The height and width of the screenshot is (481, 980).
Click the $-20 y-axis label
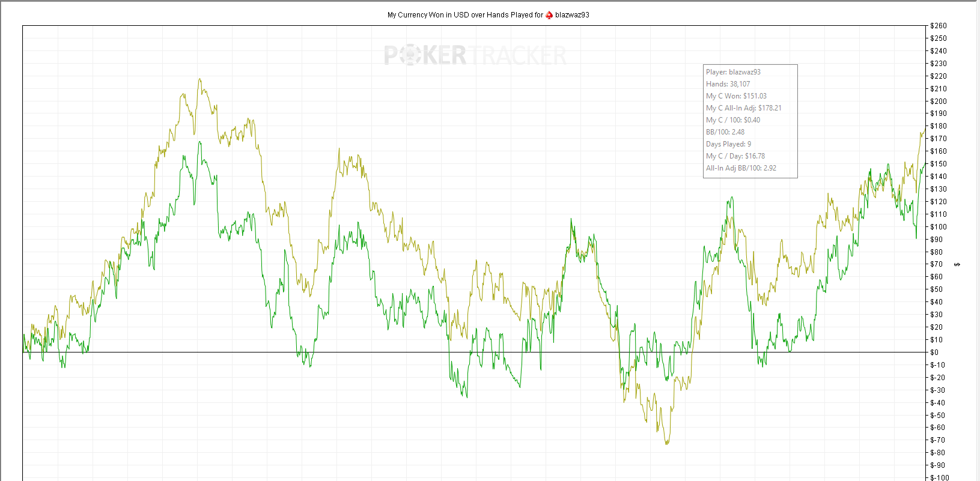pyautogui.click(x=937, y=378)
